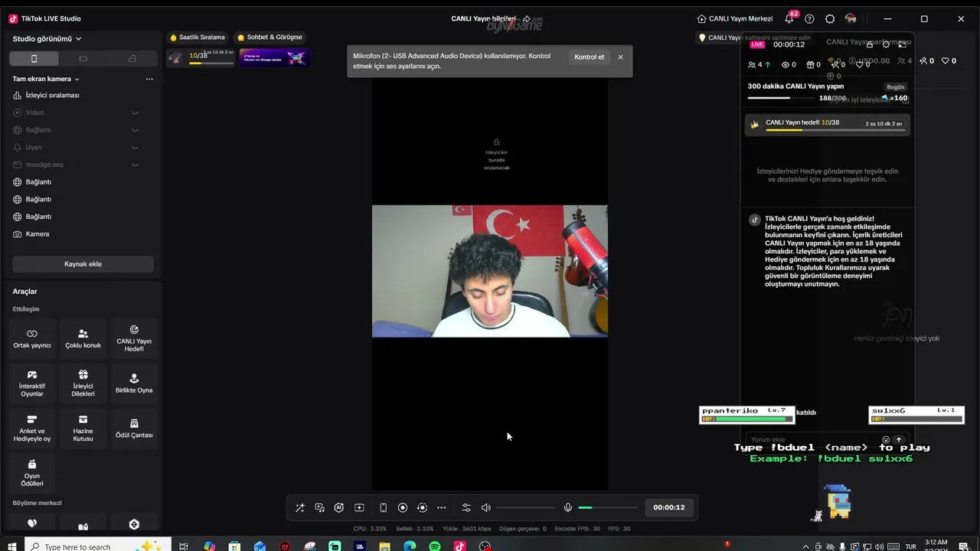Screen dimensions: 980x551
Task: Expand the Studio görünümü dropdown
Action: pyautogui.click(x=47, y=39)
